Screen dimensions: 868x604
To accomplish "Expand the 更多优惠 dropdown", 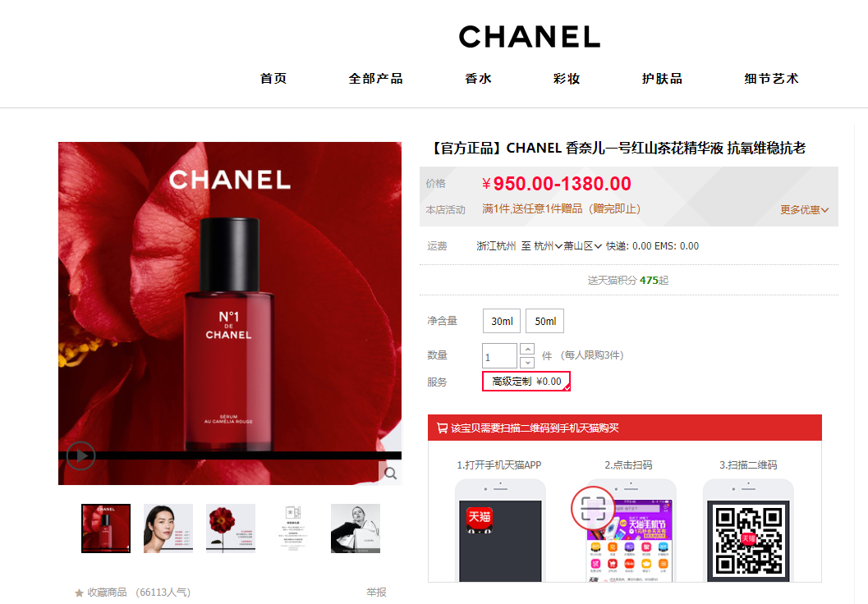I will [x=804, y=209].
